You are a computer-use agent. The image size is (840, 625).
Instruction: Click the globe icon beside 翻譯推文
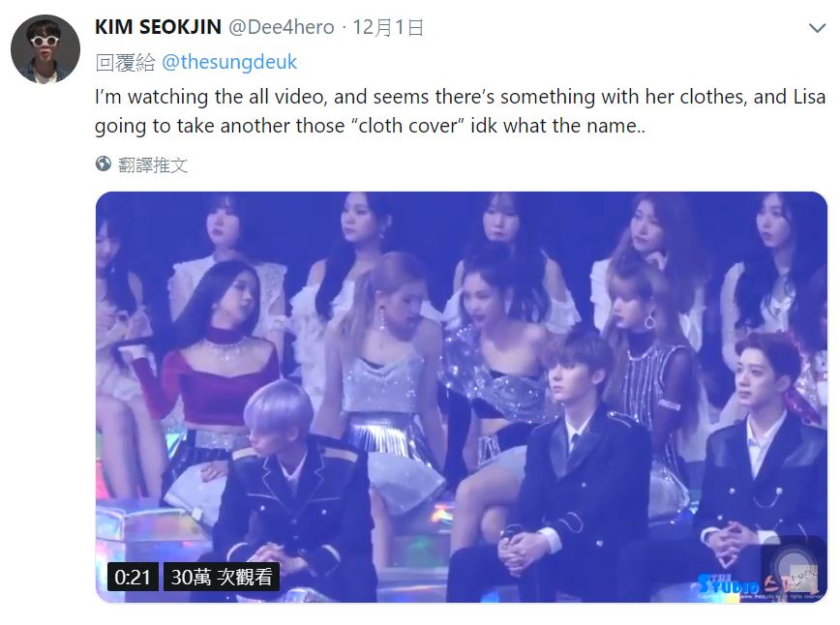(104, 164)
